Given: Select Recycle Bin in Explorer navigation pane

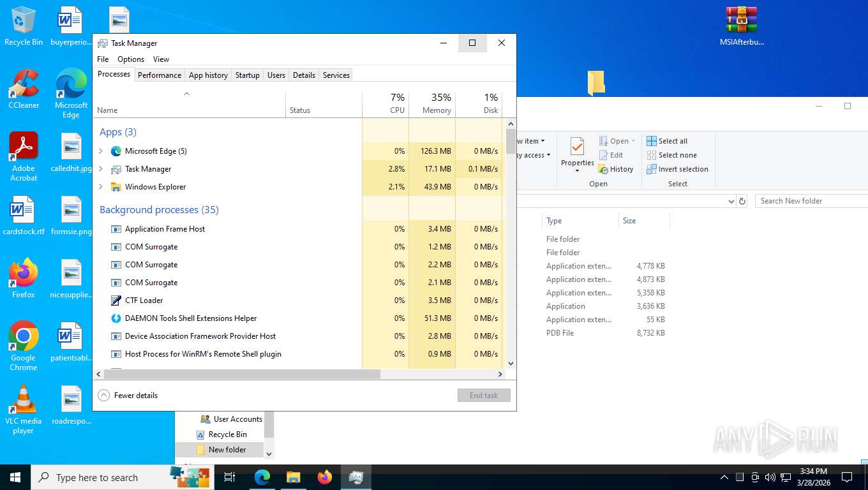Looking at the screenshot, I should tap(220, 434).
